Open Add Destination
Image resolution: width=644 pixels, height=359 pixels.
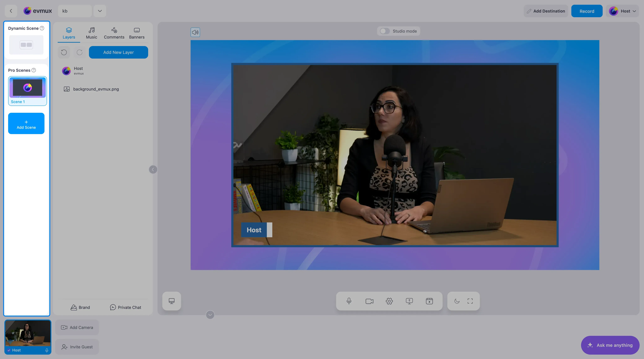546,11
